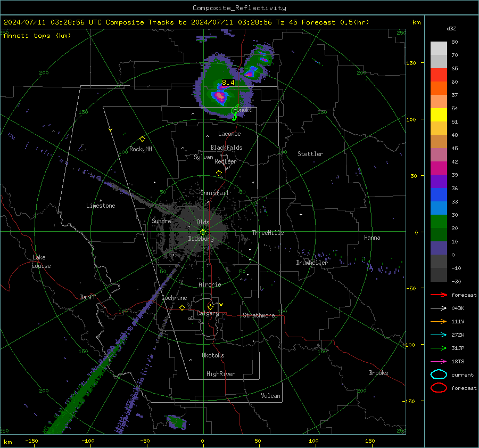
Task: Click the Blackfalds city label
Action: point(226,148)
